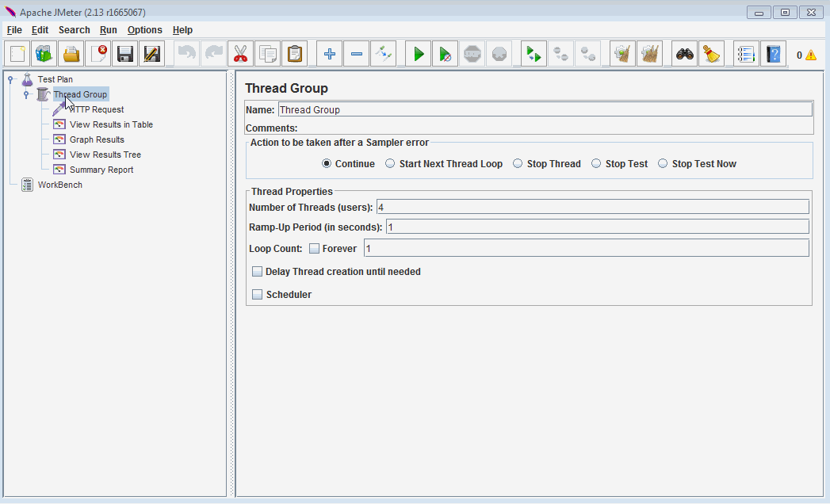Select the WorkBench tree item
The width and height of the screenshot is (830, 504).
point(59,185)
